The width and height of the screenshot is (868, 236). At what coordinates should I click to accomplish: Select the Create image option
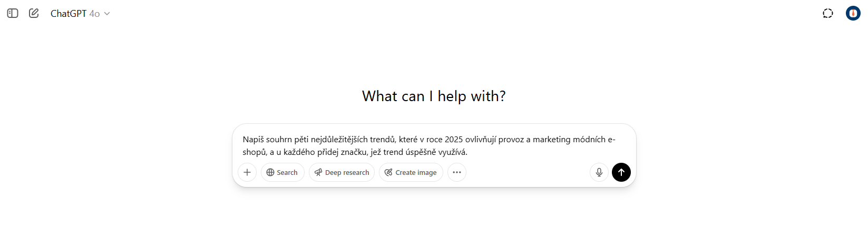click(411, 172)
